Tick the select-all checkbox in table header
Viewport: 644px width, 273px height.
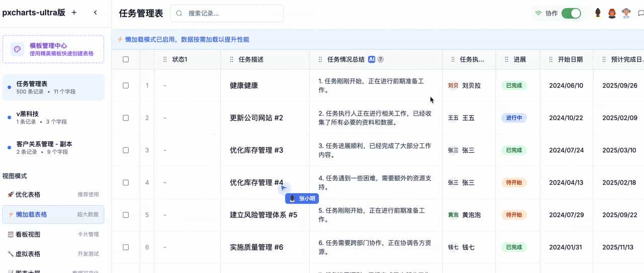[x=126, y=59]
